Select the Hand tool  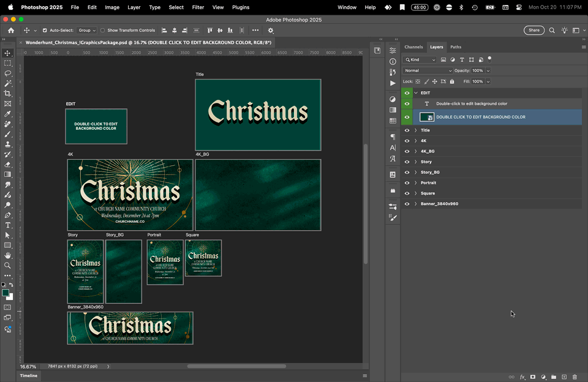[8, 255]
